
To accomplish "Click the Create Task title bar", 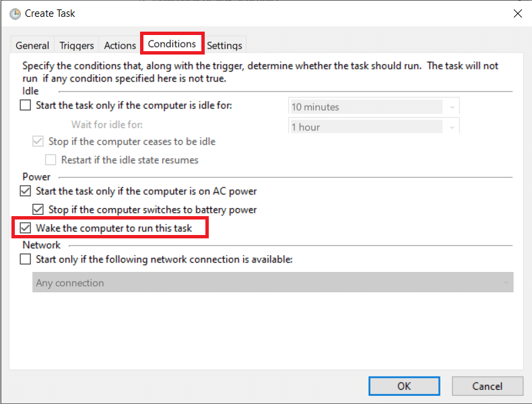I will [x=269, y=13].
